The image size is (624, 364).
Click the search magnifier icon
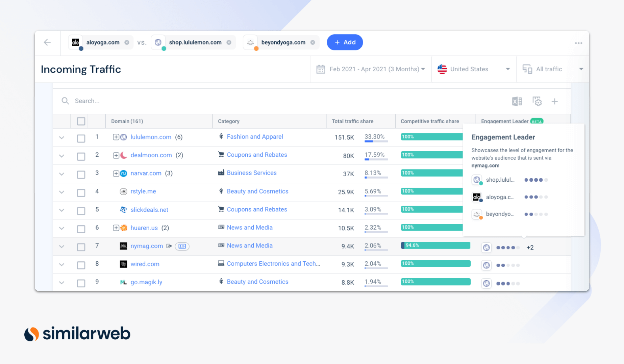point(65,101)
